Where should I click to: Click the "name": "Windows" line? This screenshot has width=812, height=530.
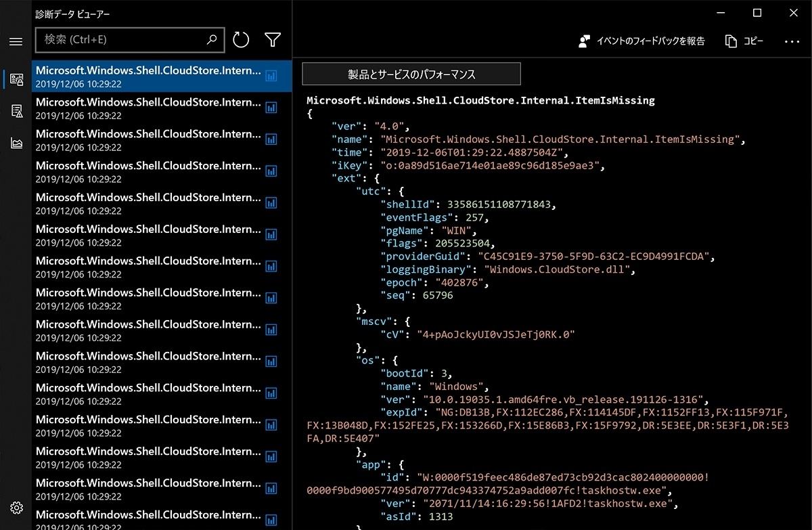434,387
